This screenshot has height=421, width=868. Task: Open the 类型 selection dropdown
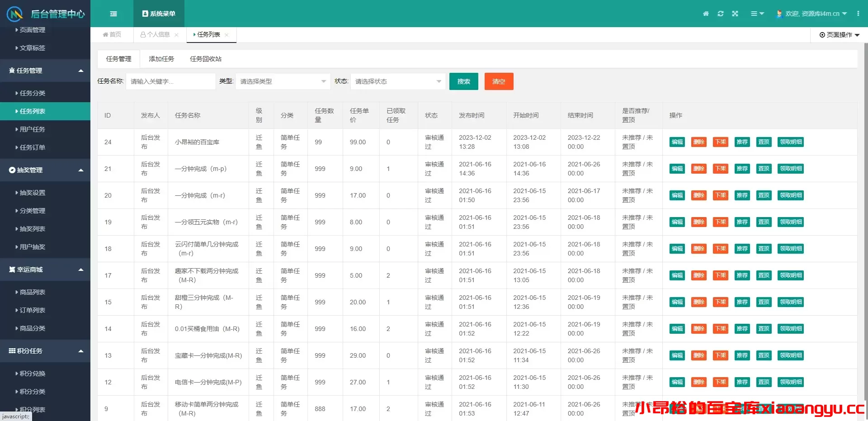click(x=283, y=81)
